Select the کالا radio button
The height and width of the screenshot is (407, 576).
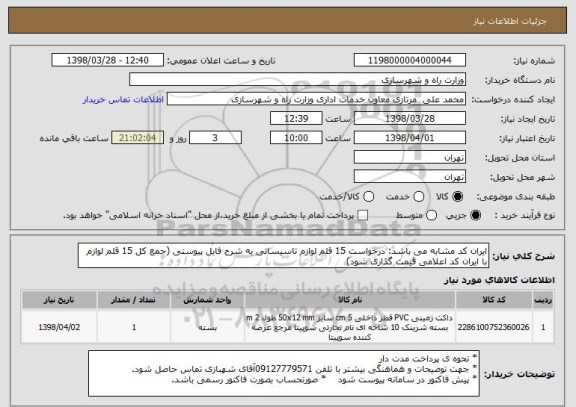click(457, 197)
